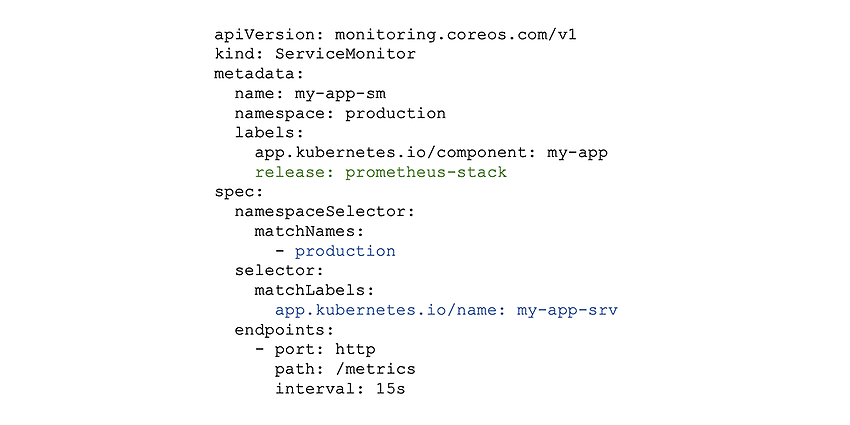Click the metadata: key

[259, 74]
